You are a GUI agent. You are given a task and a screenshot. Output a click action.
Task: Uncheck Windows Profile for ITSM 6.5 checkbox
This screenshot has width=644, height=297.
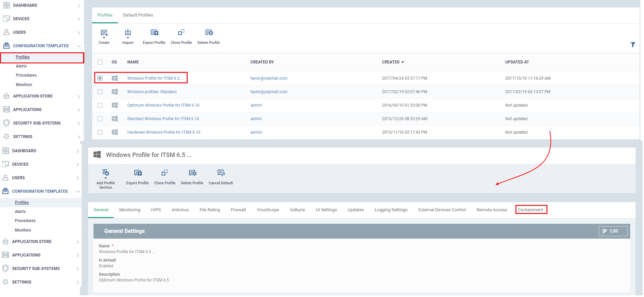click(100, 78)
